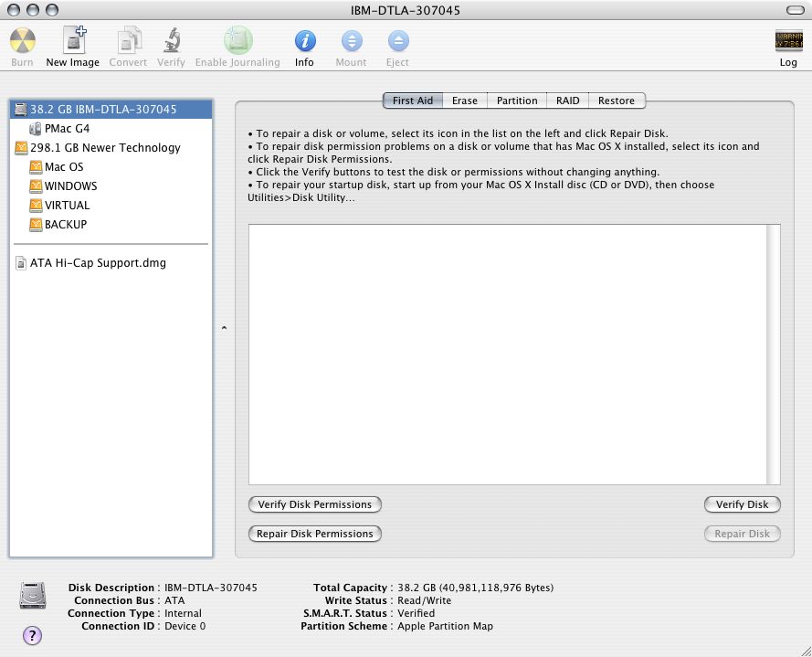
Task: Click the Verify microscope icon
Action: (x=172, y=40)
